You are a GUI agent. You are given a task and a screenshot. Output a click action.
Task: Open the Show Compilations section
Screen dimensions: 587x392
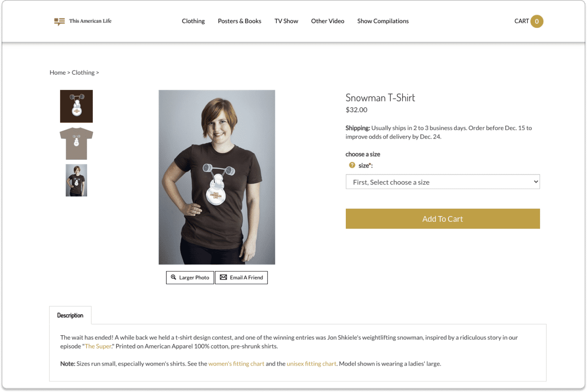[383, 21]
